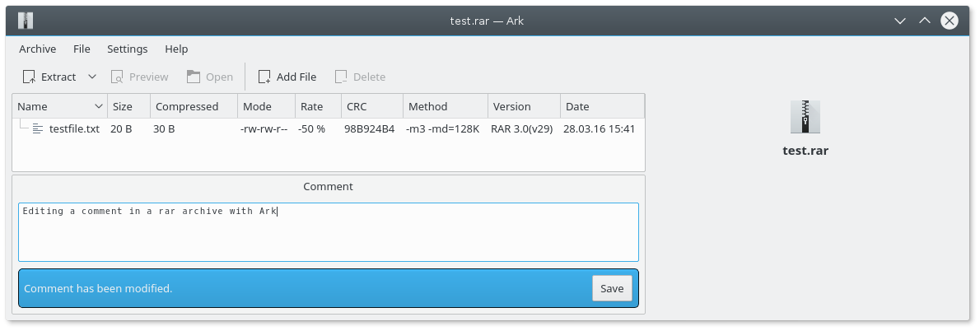The image size is (980, 331).
Task: Click the Name column sort arrow
Action: click(x=100, y=106)
